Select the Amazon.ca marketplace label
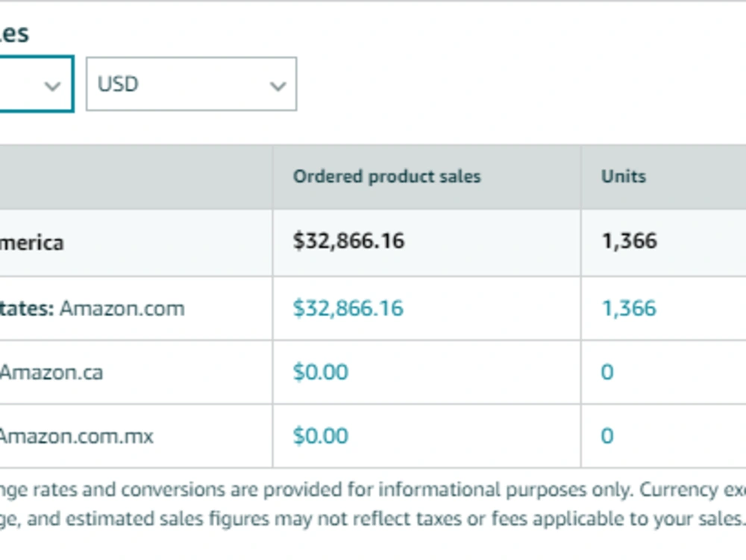The width and height of the screenshot is (746, 560). (51, 372)
